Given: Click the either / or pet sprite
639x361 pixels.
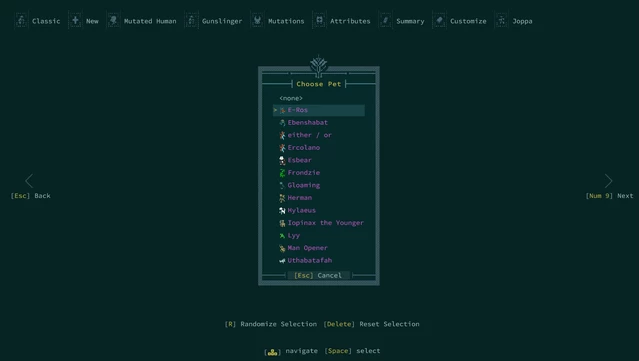Looking at the screenshot, I should [282, 135].
